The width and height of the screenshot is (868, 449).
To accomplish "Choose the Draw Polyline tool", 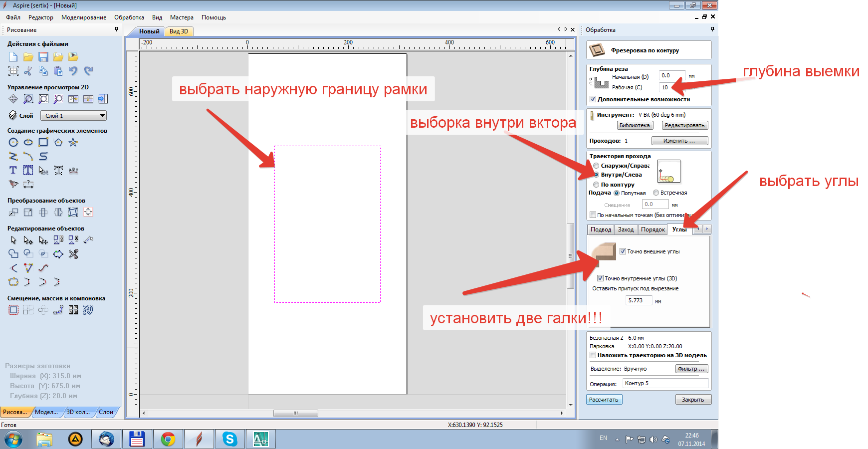I will click(x=13, y=156).
